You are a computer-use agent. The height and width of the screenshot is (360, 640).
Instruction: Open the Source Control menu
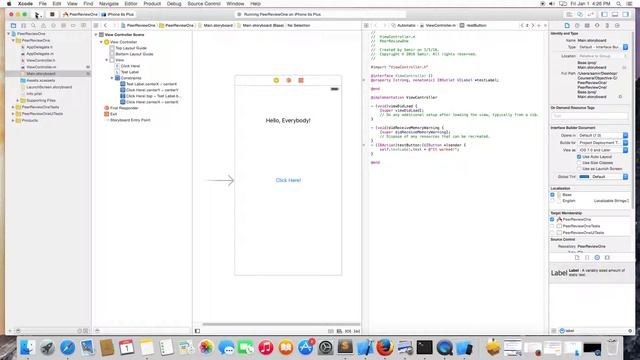click(204, 4)
